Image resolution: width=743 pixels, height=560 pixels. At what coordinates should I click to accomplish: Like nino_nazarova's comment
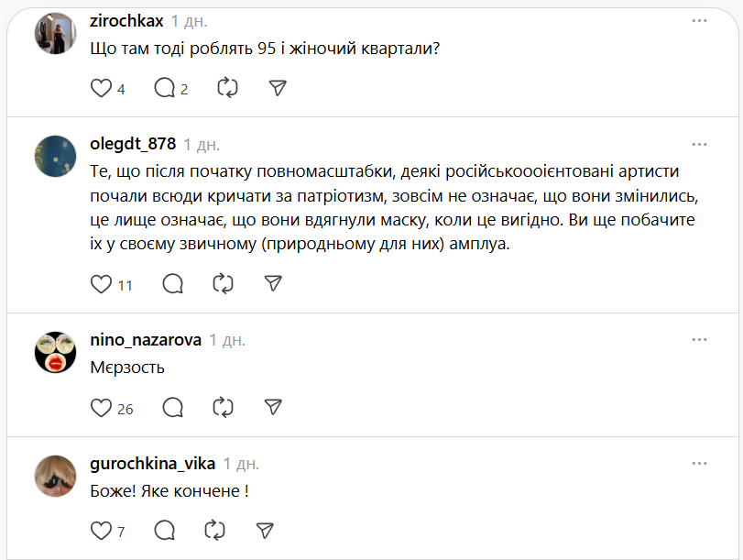coord(101,408)
